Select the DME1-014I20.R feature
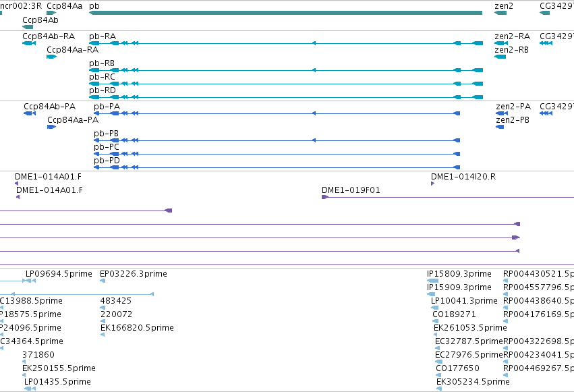The image size is (574, 392). click(433, 184)
